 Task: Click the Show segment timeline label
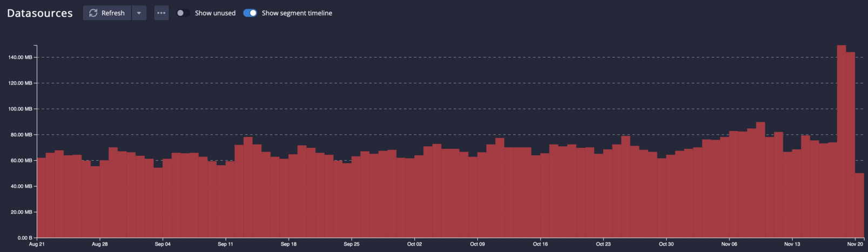click(x=297, y=13)
